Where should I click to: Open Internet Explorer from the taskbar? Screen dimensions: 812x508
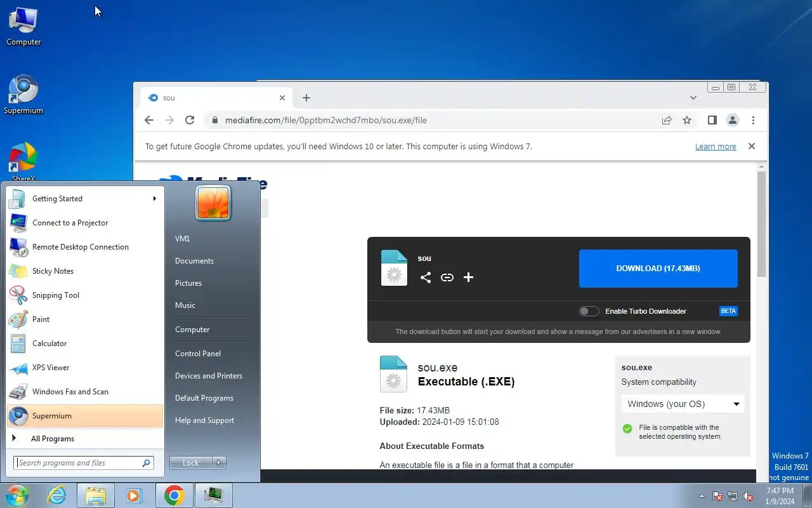[57, 495]
